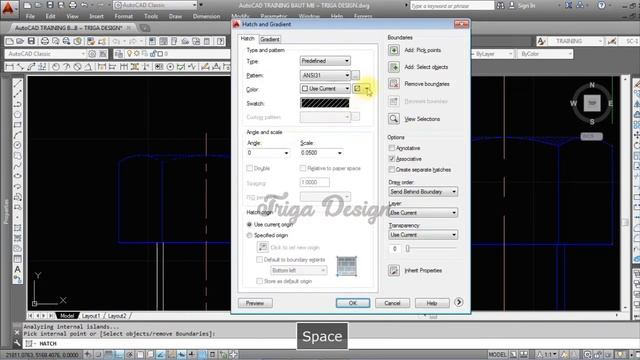The width and height of the screenshot is (640, 360).
Task: Open Color Use Current dropdown
Action: pyautogui.click(x=325, y=89)
